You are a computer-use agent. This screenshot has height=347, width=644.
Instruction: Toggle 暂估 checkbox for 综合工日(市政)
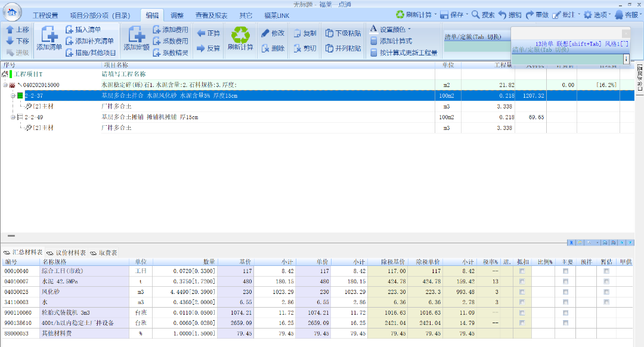click(x=606, y=271)
